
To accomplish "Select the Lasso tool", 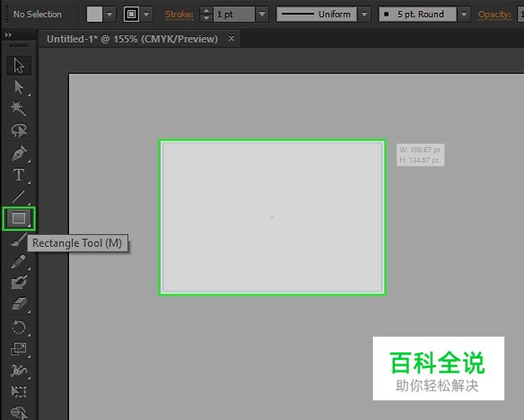I will (x=19, y=131).
